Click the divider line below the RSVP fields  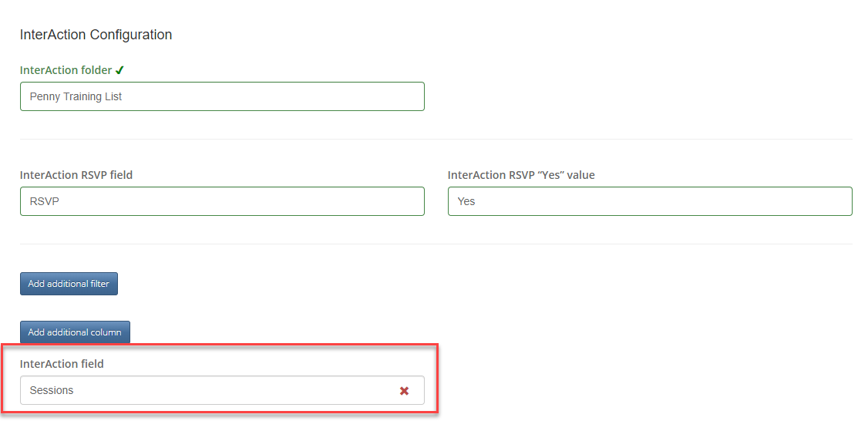tap(436, 244)
